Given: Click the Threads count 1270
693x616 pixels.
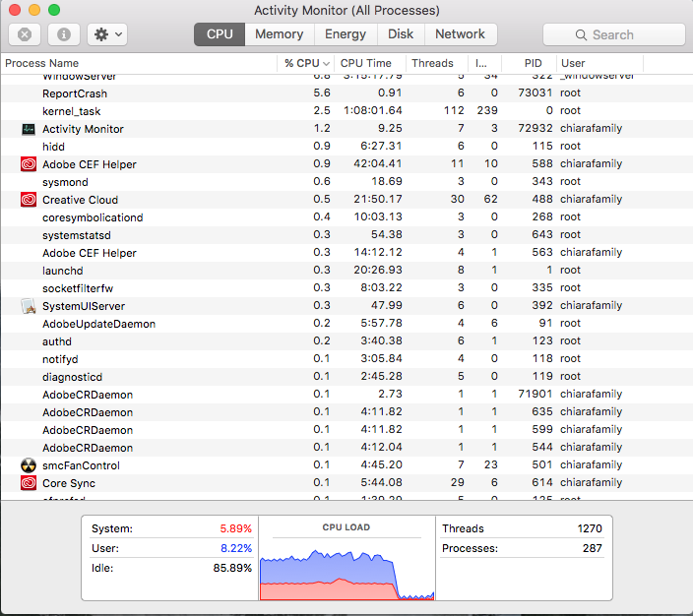Looking at the screenshot, I should click(590, 528).
